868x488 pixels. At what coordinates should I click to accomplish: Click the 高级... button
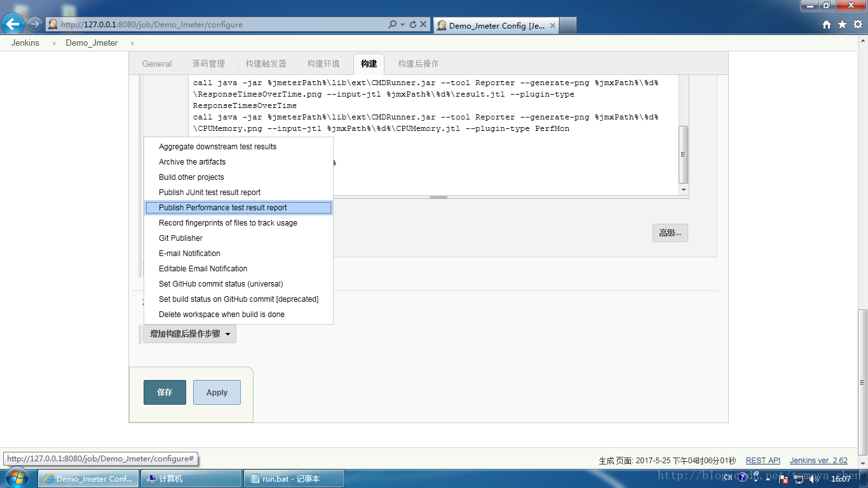point(670,233)
